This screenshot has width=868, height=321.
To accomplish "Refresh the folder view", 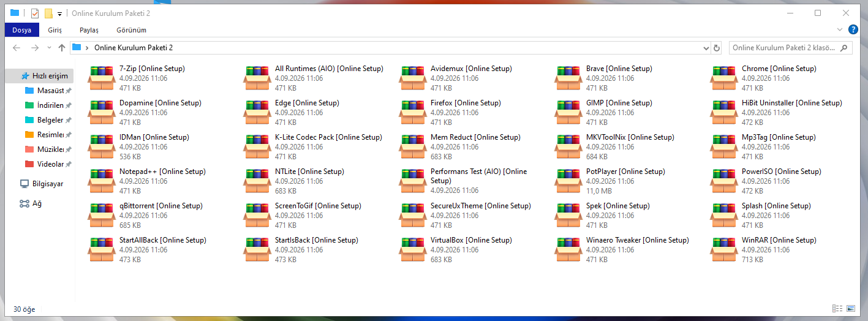I will pyautogui.click(x=717, y=48).
